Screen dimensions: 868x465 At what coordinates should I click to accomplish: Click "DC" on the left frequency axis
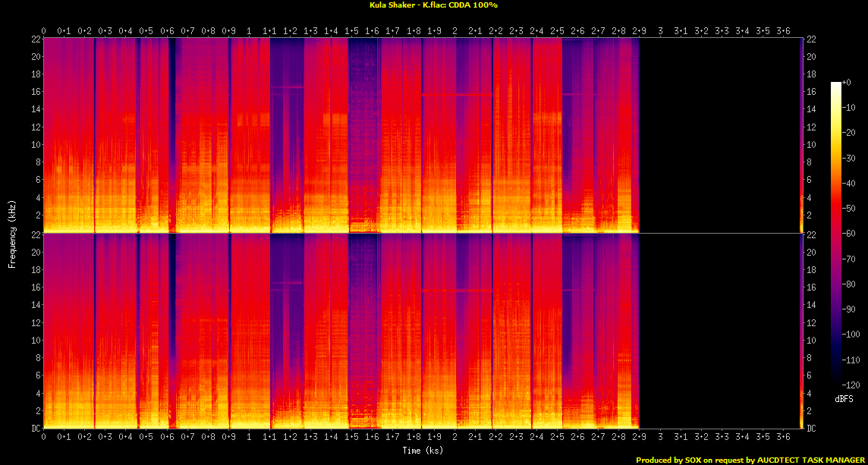click(35, 429)
